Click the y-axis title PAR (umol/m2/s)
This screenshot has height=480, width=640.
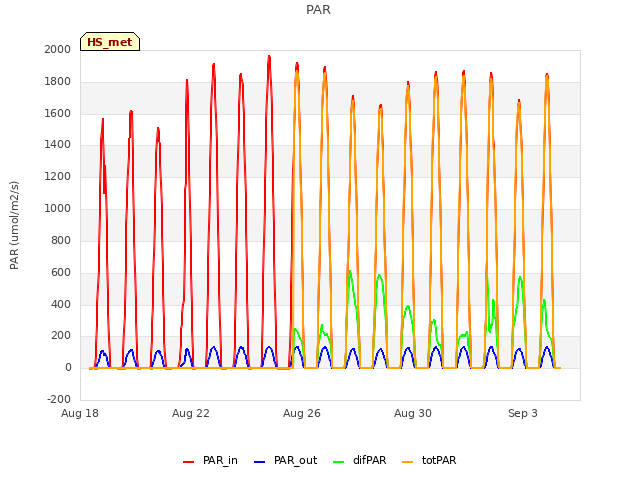click(14, 225)
